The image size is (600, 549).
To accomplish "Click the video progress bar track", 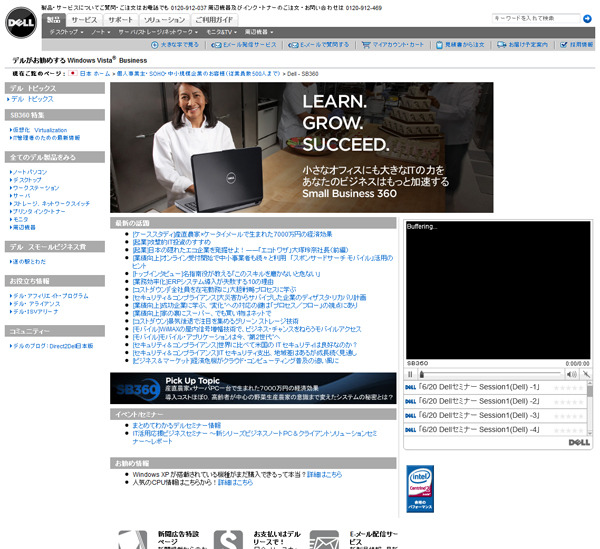I will point(492,374).
